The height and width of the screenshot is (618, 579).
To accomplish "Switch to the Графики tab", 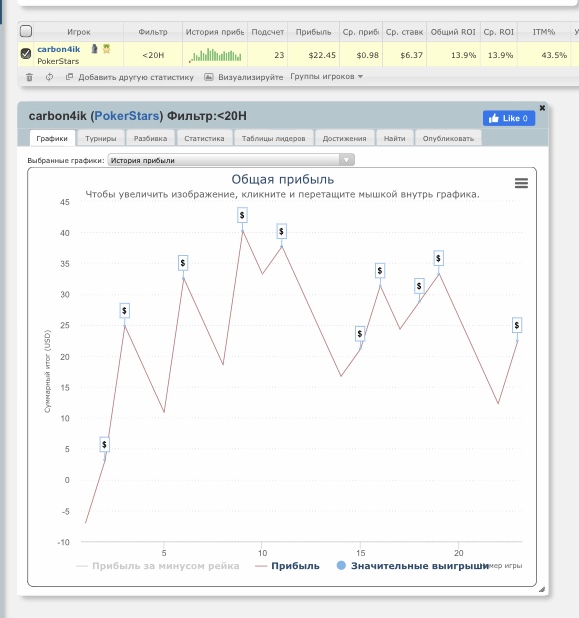I will click(52, 138).
